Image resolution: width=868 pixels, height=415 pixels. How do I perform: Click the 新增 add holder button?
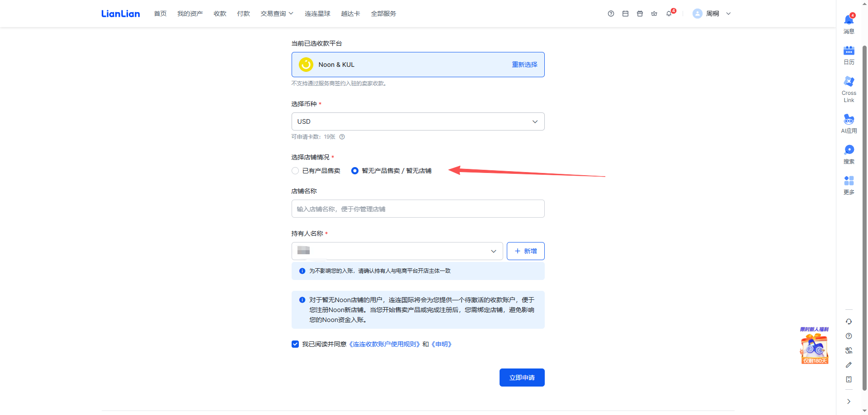tap(526, 251)
